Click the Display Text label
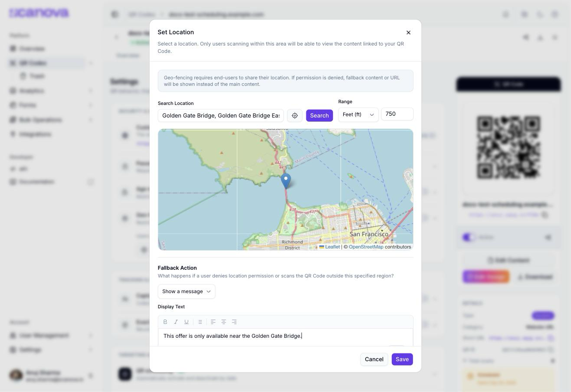Viewport: 571px width, 392px height. (x=171, y=307)
